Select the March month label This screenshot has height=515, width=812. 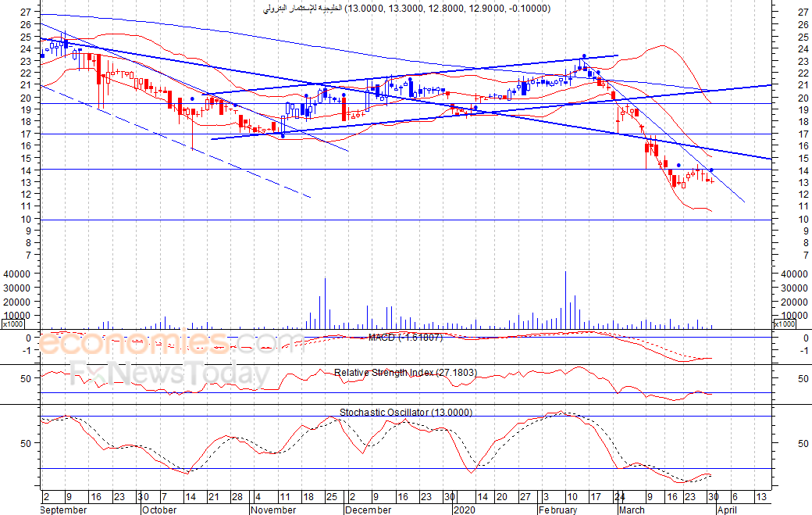click(x=632, y=510)
